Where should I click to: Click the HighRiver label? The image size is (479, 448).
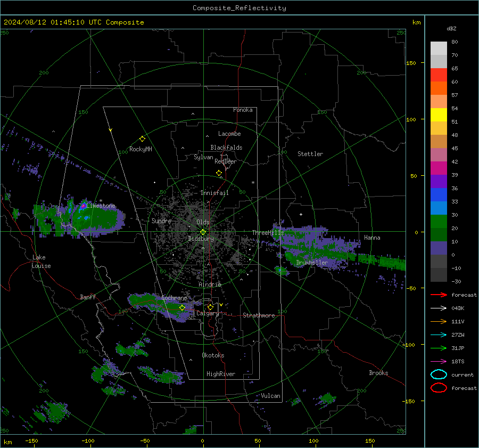[221, 374]
